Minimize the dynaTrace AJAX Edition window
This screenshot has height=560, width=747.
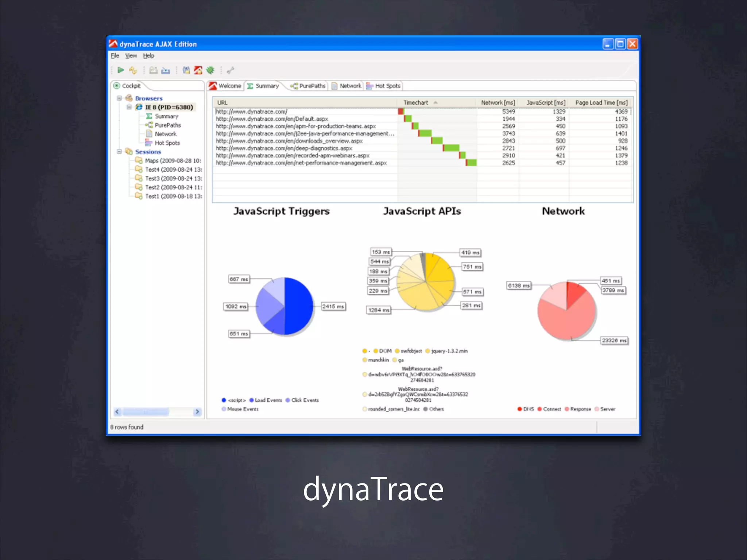[x=608, y=44]
